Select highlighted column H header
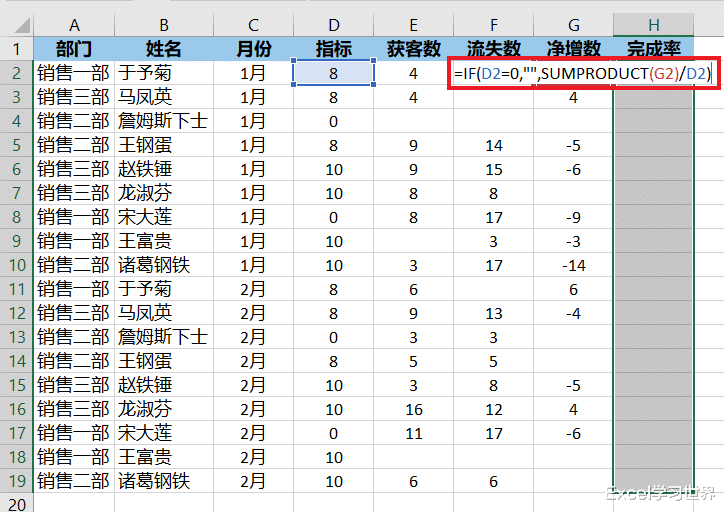Viewport: 724px width, 512px height. tap(653, 25)
